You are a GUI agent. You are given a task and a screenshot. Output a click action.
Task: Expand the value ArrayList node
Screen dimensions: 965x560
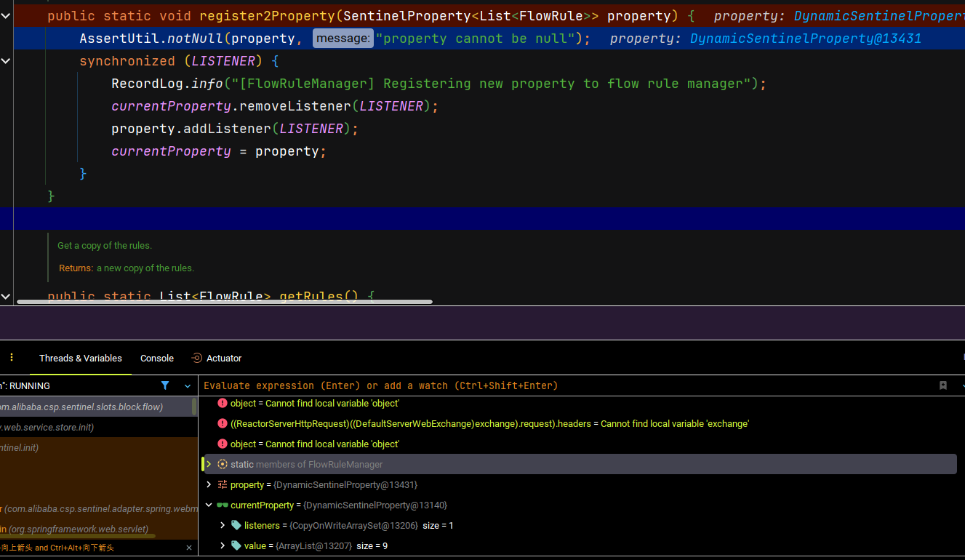tap(223, 545)
